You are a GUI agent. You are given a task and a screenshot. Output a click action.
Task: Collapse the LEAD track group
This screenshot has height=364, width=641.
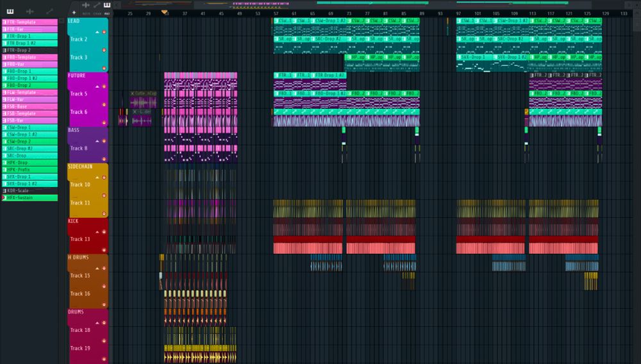coord(97,32)
